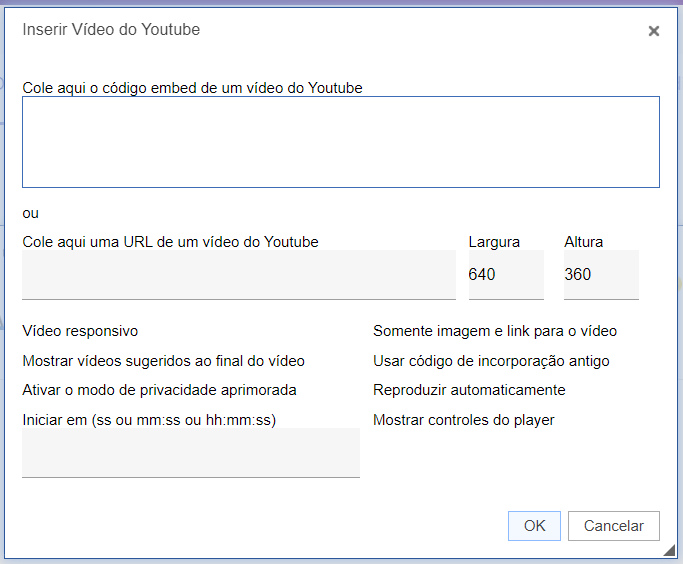
Task: Click the Iniciar em (ss ou mm:ss) label
Action: [x=149, y=420]
